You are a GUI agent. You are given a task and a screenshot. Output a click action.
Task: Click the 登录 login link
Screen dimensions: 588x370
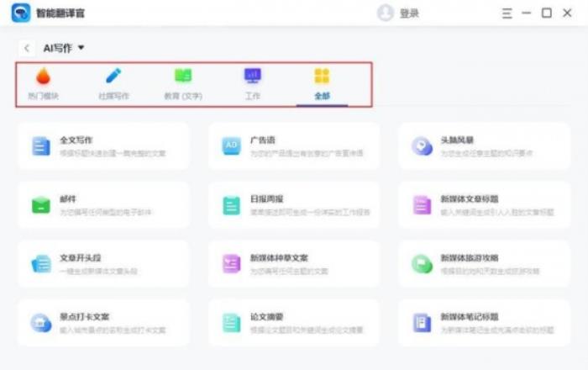pos(409,13)
